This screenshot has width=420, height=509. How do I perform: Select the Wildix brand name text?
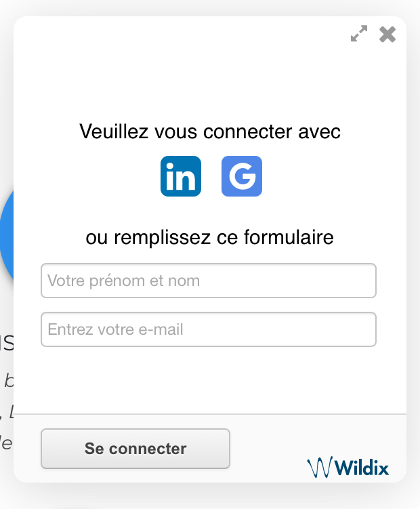tap(361, 468)
